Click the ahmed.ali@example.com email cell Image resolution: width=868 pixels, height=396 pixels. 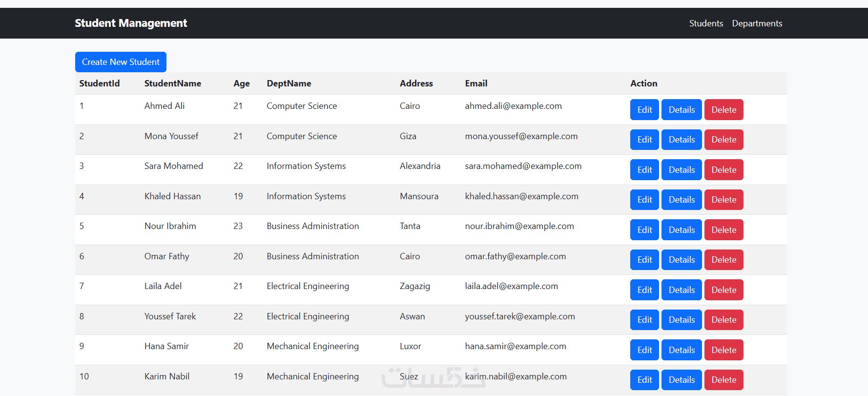[513, 106]
